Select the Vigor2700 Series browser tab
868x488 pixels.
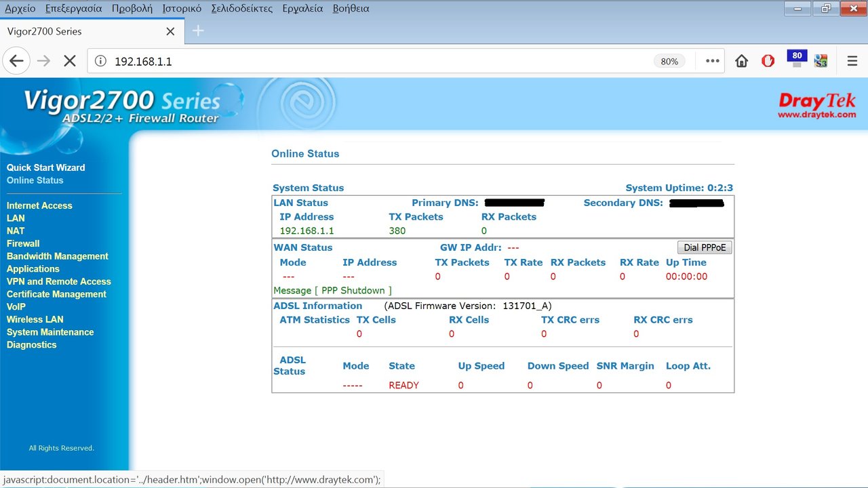pyautogui.click(x=92, y=31)
